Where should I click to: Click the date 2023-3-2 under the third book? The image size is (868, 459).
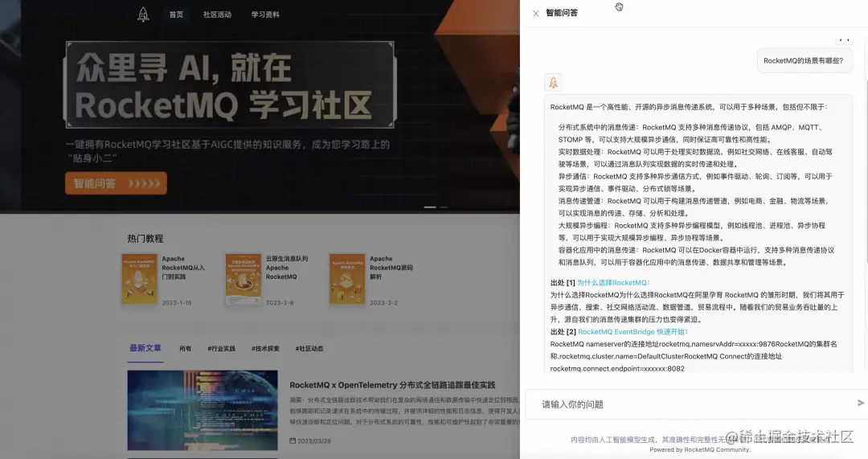pyautogui.click(x=383, y=303)
